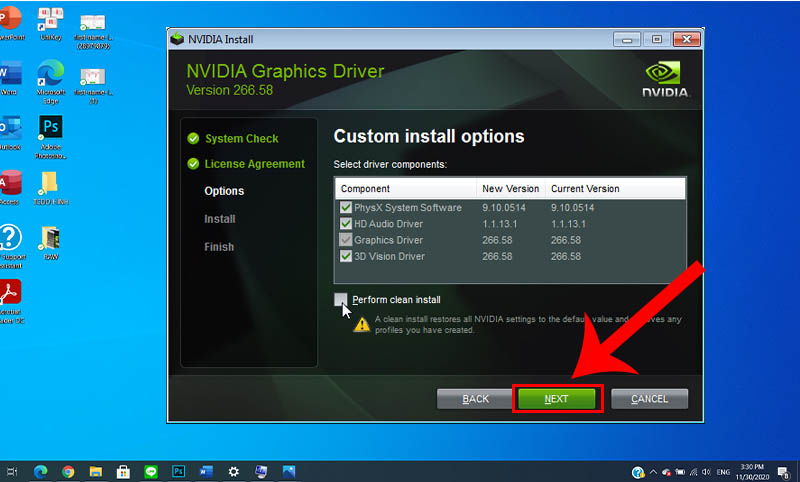Open the UniKey desktop shortcut

point(51,23)
